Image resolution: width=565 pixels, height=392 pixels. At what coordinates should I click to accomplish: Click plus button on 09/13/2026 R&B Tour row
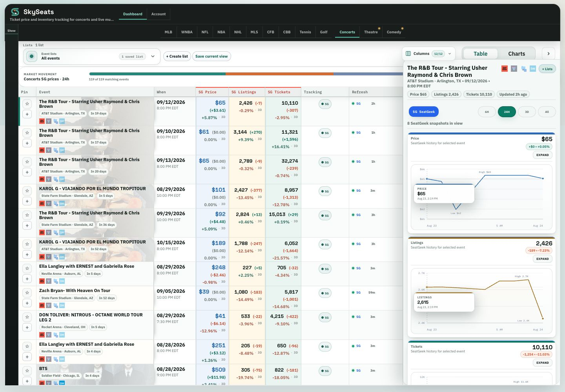point(27,172)
